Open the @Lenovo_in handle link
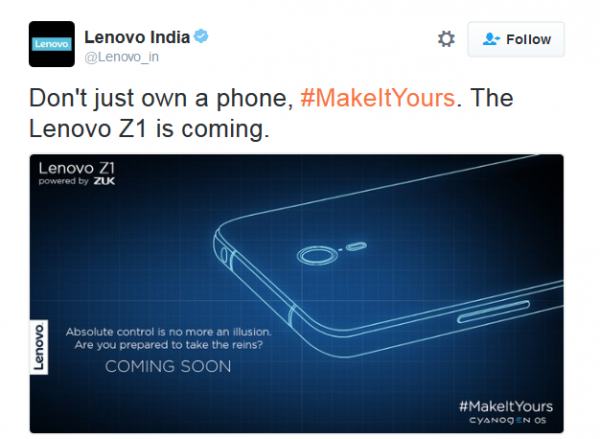The image size is (600, 439). click(121, 57)
